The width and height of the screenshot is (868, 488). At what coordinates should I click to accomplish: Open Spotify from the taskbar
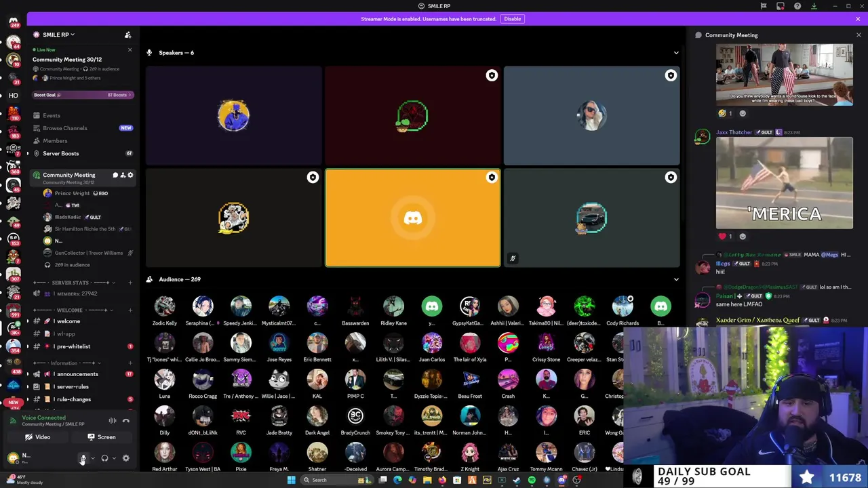[532, 480]
